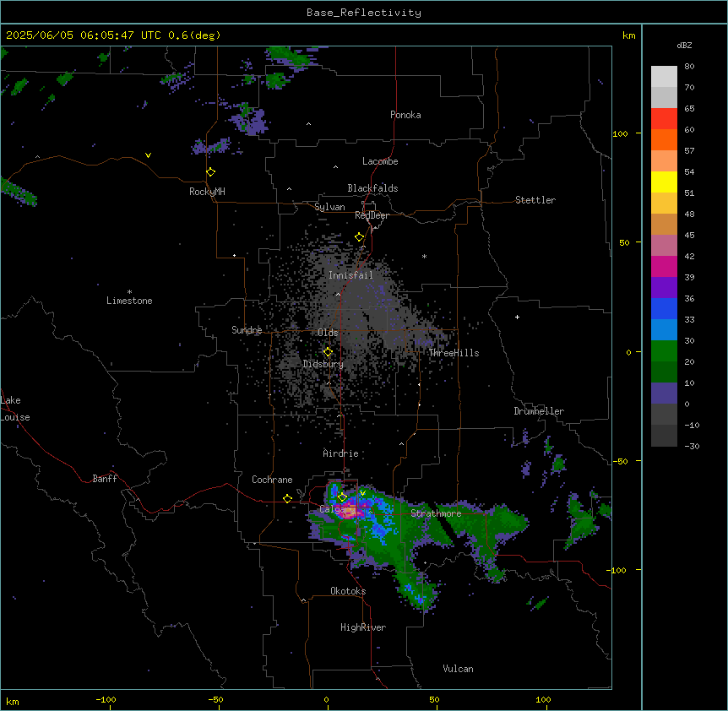Select the HighRiver label

click(363, 627)
